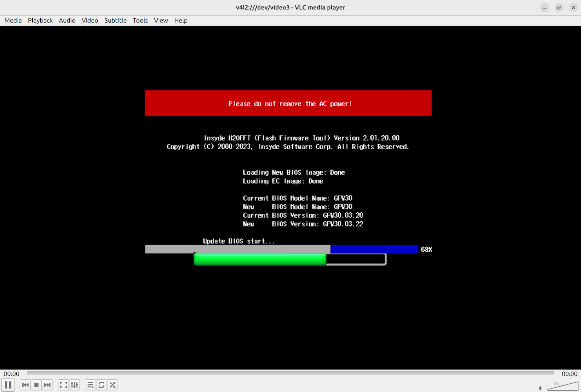Click 'Loading EC Image: Done' line
Screen dimensions: 581x392
tap(283, 181)
